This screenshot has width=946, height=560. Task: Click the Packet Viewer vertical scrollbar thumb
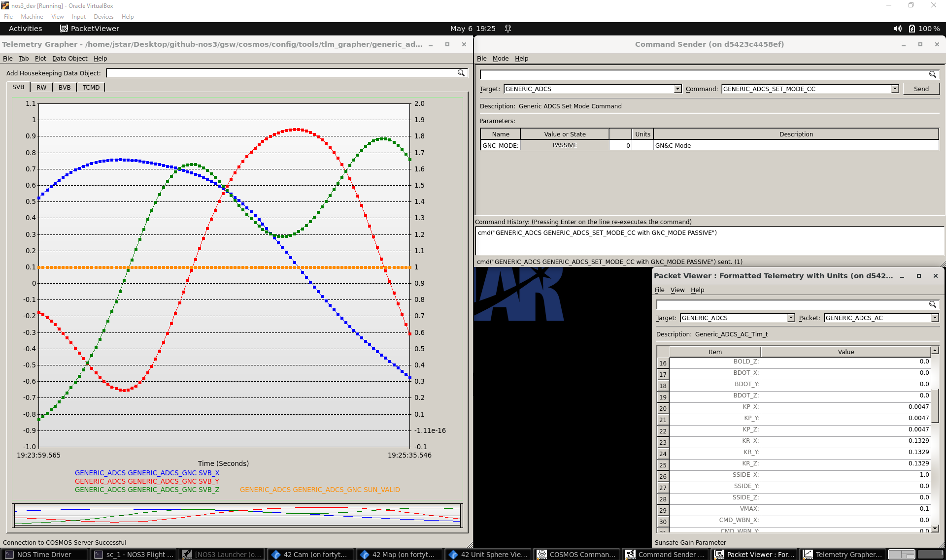(x=935, y=405)
